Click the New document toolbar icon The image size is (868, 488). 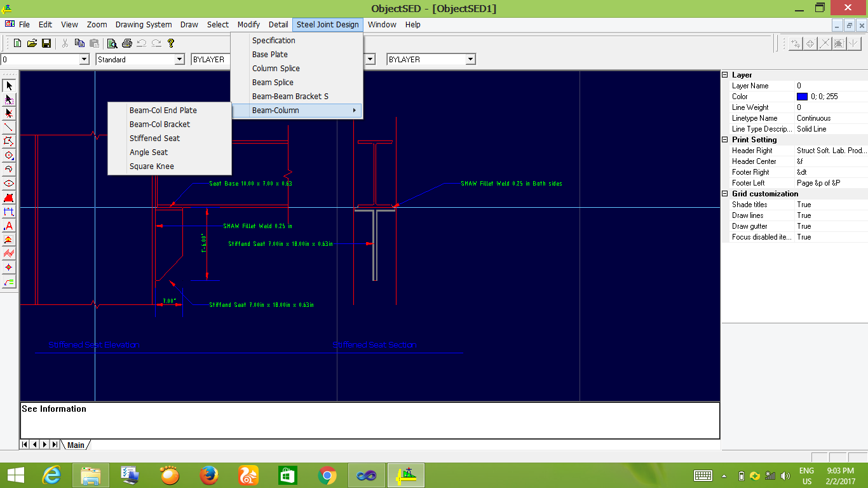coord(17,43)
